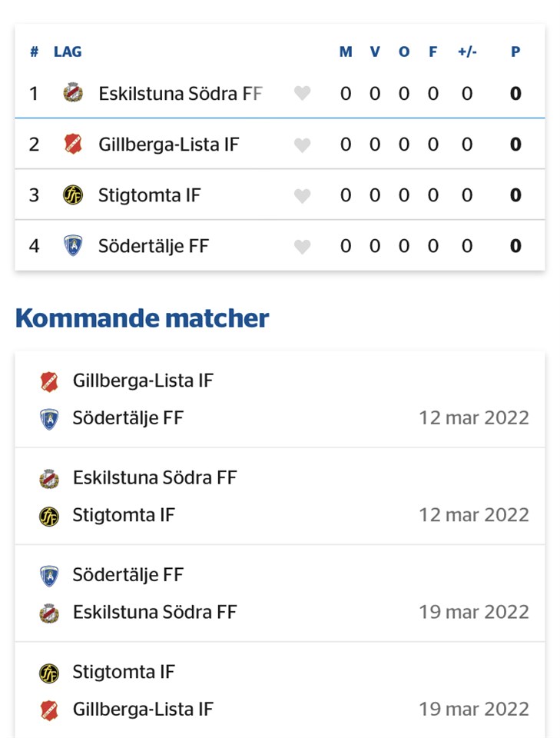Screen dimensions: 560x738
Task: Click Eskilstuna Södra crest in second upcoming match
Action: [49, 478]
